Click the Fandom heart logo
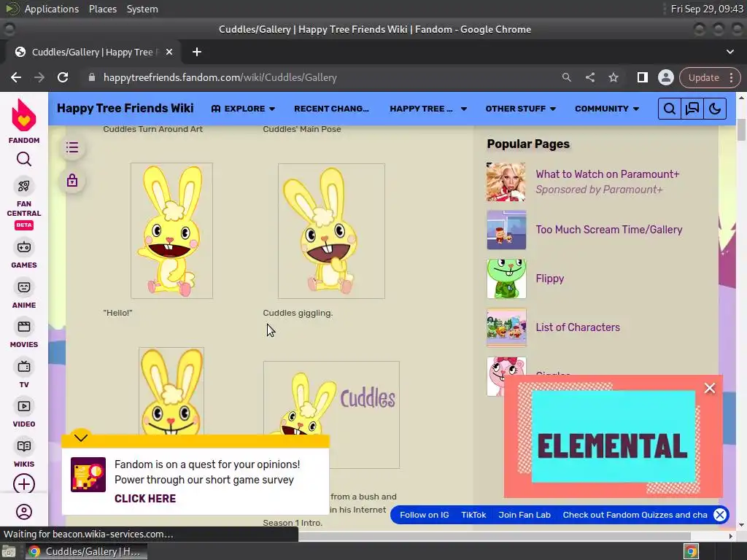The width and height of the screenshot is (747, 560). (24, 116)
